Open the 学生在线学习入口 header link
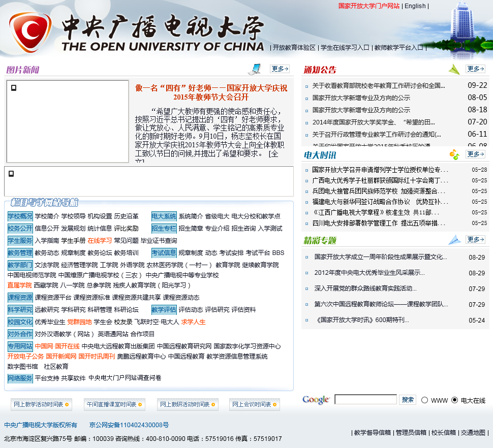Image resolution: width=493 pixels, height=448 pixels. coord(345,47)
